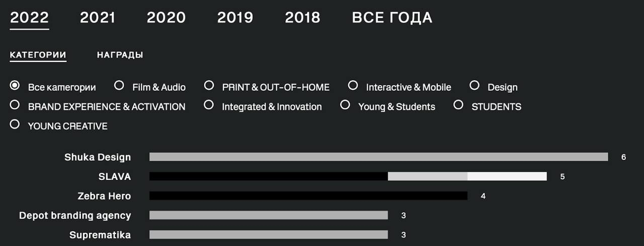Choose BRAND EXPERIENCE & ACTIVATION option
The image size is (644, 246).
tap(15, 105)
